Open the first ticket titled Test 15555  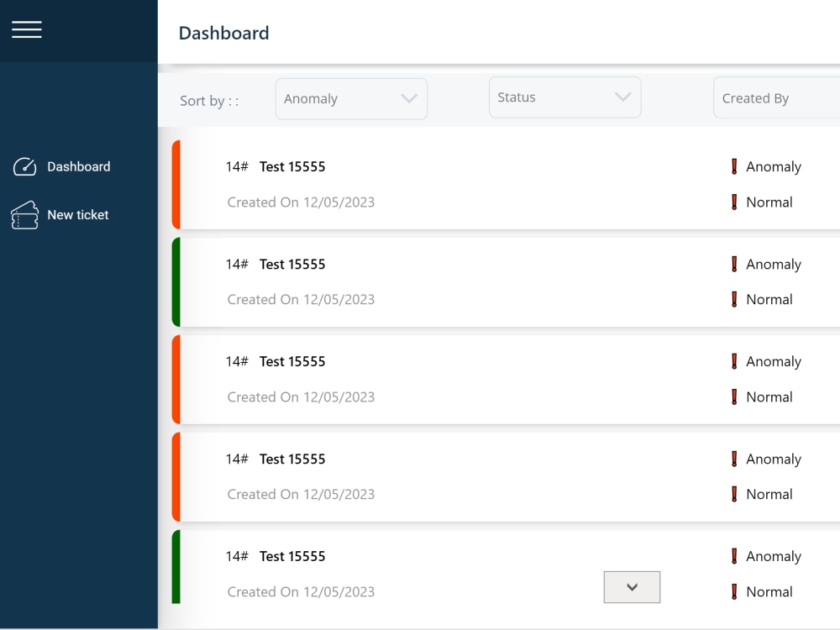[x=292, y=166]
